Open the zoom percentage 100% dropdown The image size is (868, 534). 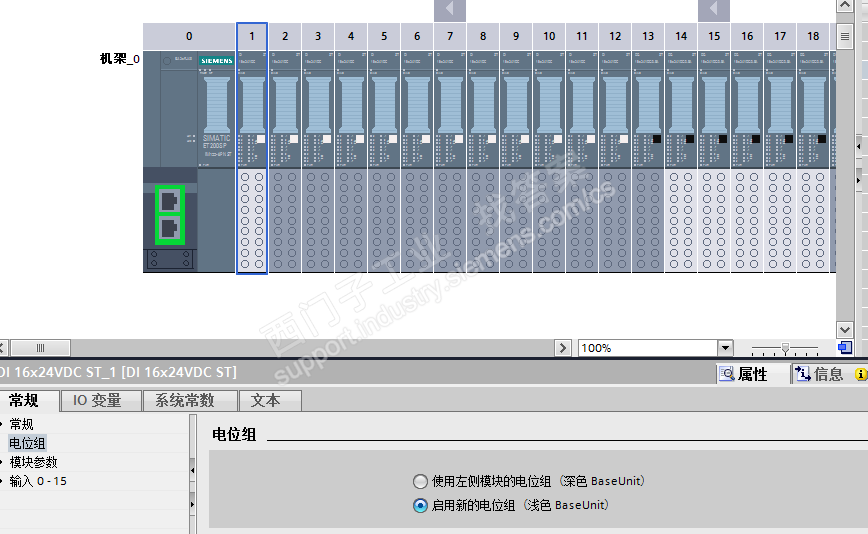coord(725,348)
